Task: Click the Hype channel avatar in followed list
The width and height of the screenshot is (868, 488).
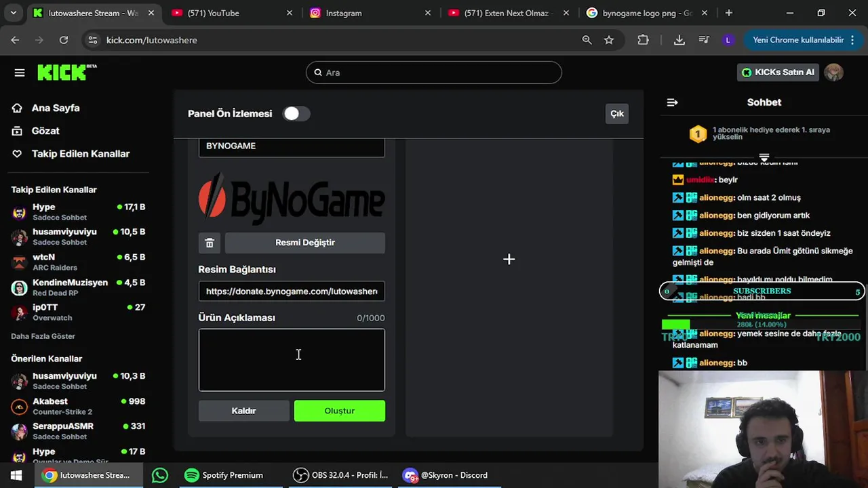Action: point(20,213)
